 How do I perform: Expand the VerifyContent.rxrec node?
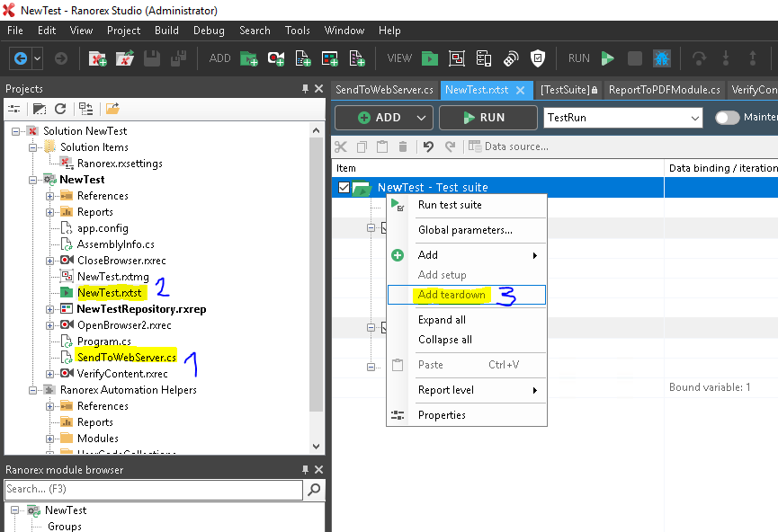pos(49,374)
